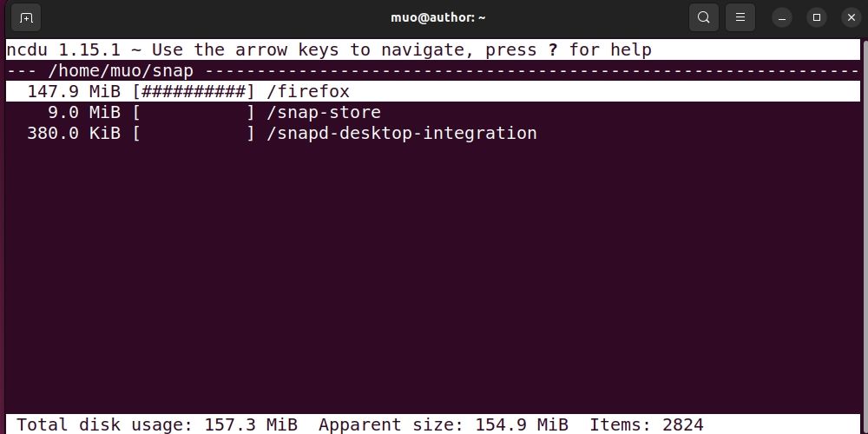This screenshot has width=868, height=434.
Task: Open a new terminal tab
Action: (x=26, y=17)
